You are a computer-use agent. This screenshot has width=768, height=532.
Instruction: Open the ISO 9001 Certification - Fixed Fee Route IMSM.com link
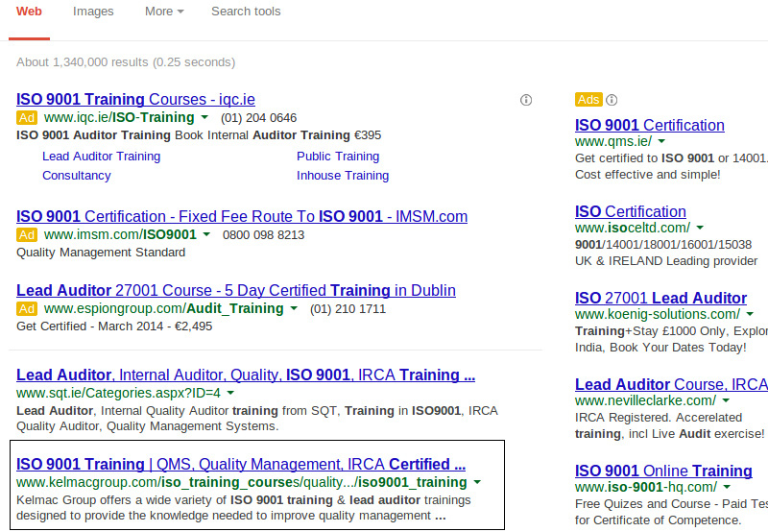(242, 216)
